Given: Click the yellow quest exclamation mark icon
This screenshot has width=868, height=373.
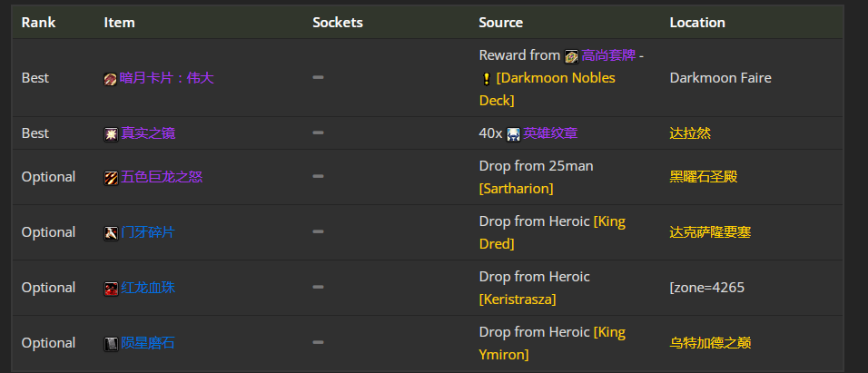Looking at the screenshot, I should 486,79.
